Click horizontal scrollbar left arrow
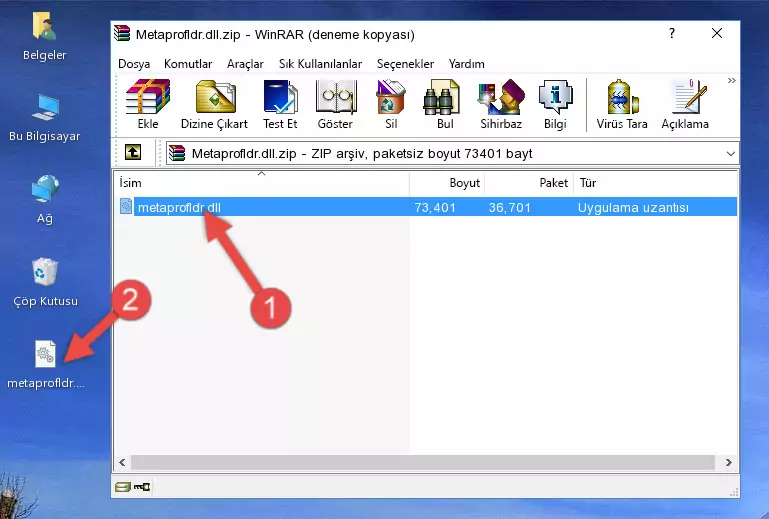This screenshot has width=769, height=519. 122,462
